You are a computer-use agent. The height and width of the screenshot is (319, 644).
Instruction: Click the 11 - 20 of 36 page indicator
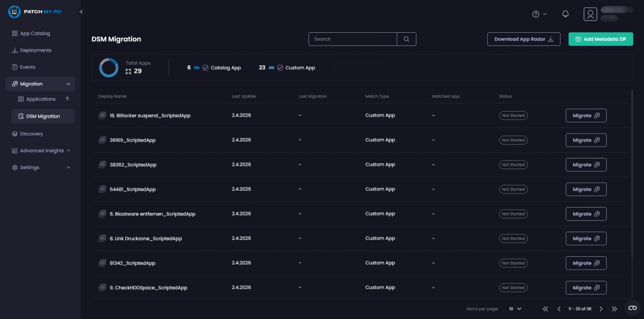580,309
